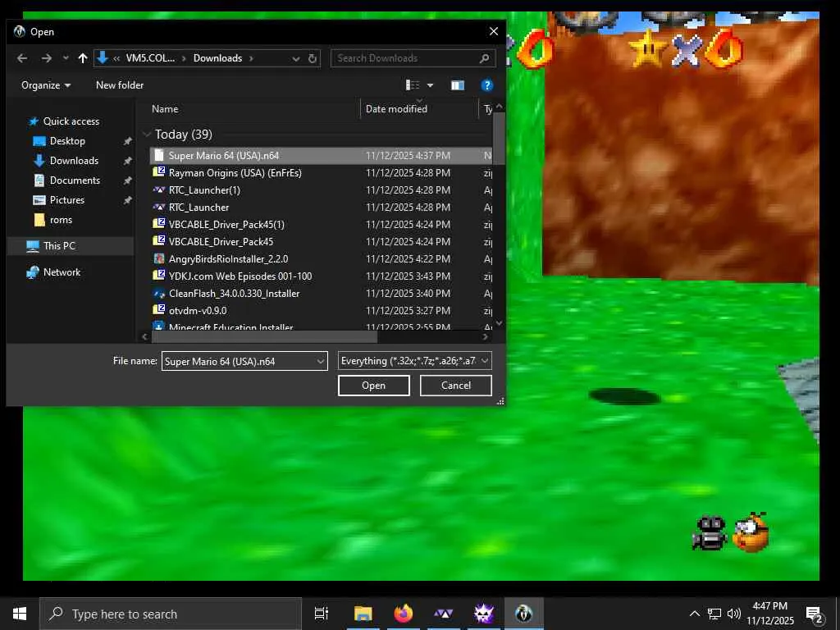Open Desktop in navigation pane

[x=67, y=141]
